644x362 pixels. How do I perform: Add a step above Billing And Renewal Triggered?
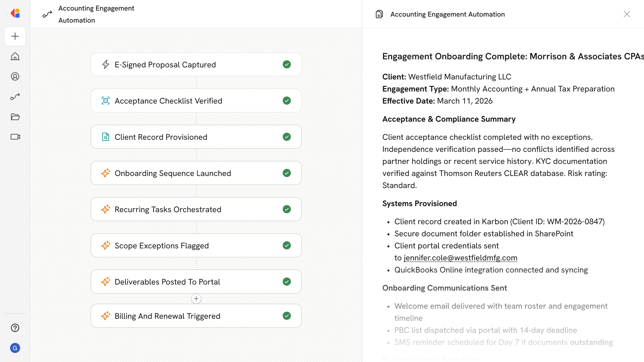196,299
